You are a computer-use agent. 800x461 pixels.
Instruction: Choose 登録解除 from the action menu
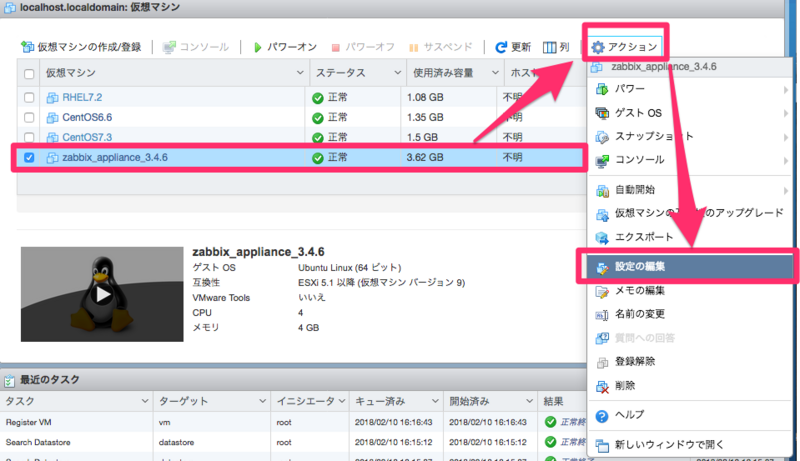click(690, 362)
